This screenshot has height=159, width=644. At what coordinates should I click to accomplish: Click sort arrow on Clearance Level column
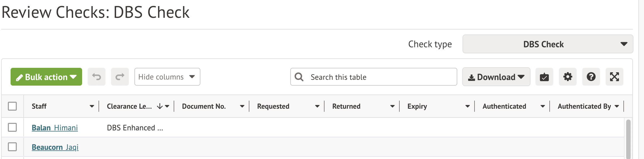[x=160, y=106]
